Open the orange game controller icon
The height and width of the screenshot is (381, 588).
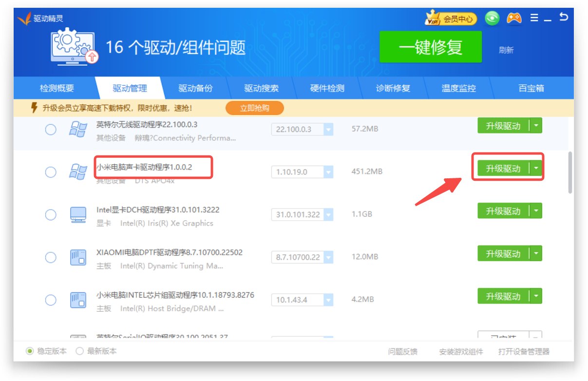pyautogui.click(x=513, y=19)
